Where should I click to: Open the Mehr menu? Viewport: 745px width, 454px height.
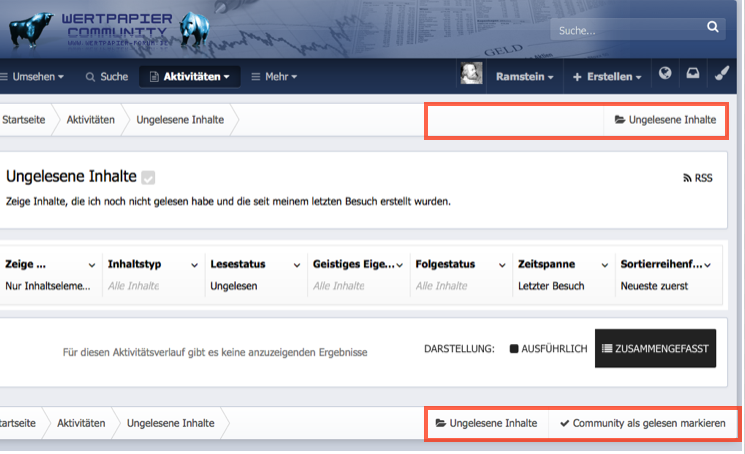274,76
